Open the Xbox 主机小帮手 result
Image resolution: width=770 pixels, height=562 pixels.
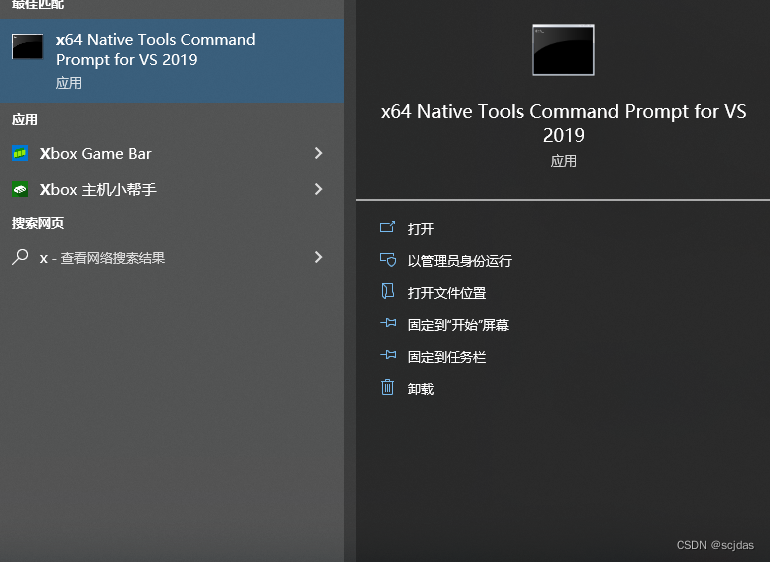172,189
